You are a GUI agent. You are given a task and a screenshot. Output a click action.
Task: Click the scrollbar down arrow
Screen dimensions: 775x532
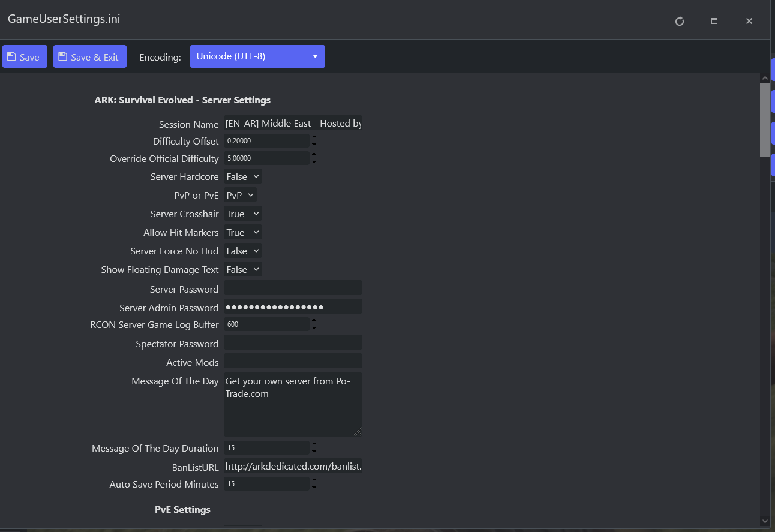[x=765, y=521]
